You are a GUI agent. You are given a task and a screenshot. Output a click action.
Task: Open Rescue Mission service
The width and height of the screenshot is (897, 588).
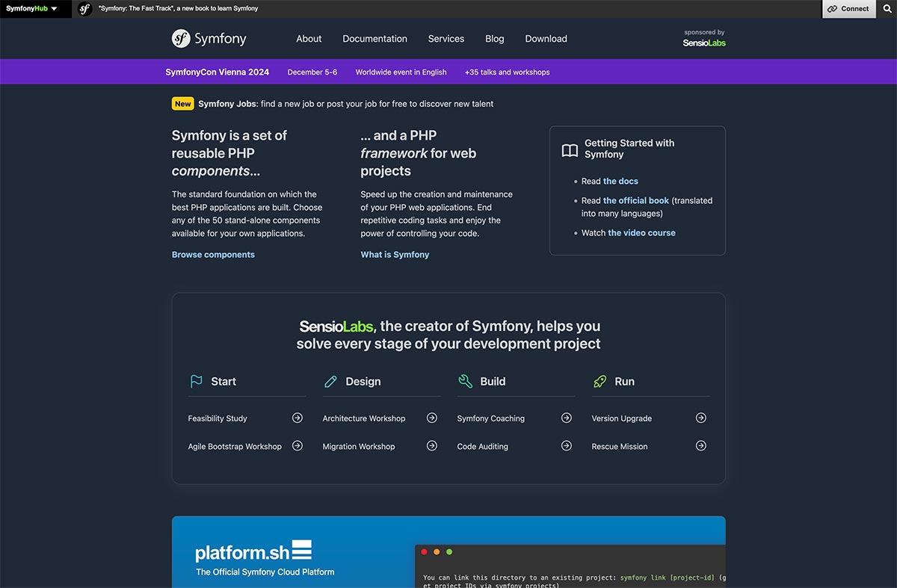(x=620, y=446)
